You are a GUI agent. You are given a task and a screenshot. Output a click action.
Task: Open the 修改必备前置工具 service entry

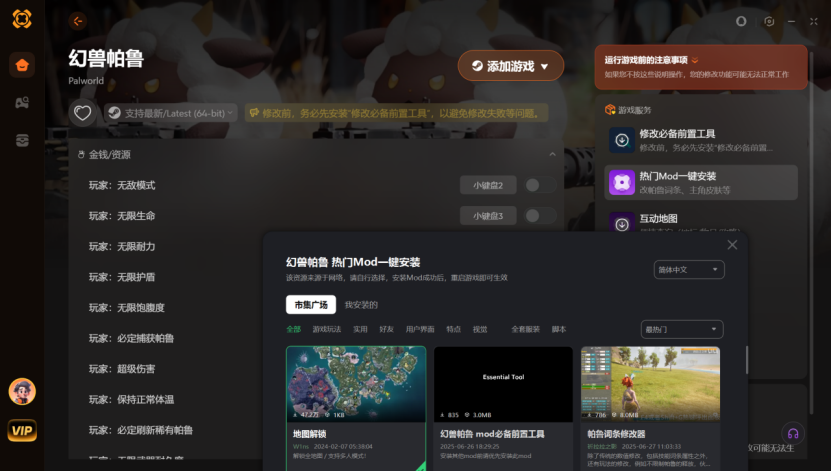(701, 140)
